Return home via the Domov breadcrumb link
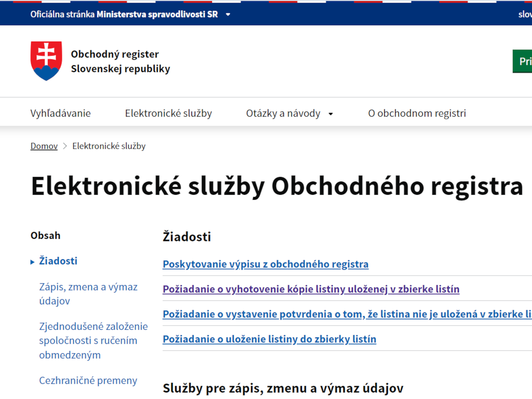The image size is (532, 399). 44,146
